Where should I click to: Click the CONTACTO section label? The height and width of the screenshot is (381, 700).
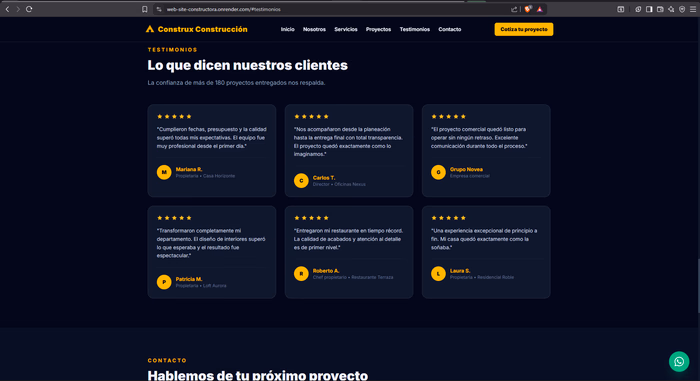167,360
